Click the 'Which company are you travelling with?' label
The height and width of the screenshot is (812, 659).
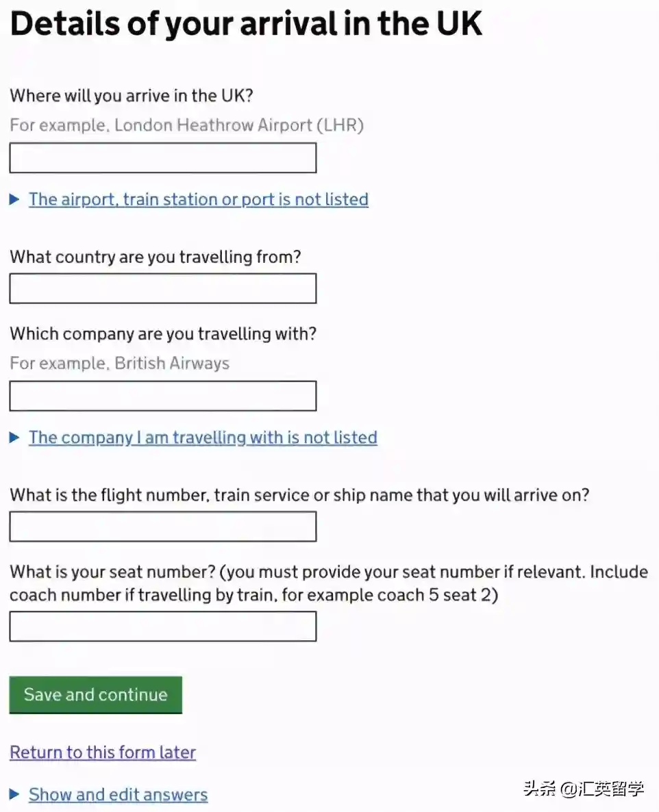click(x=163, y=334)
